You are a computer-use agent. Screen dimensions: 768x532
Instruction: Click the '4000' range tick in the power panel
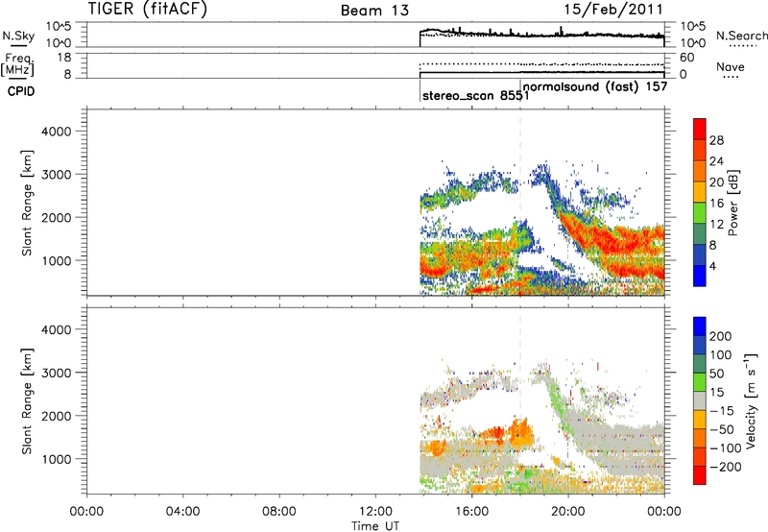[56, 132]
